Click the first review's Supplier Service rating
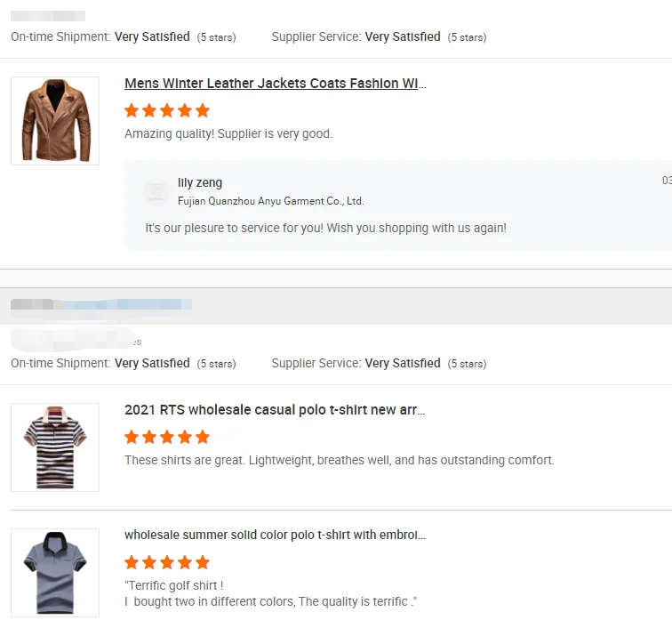The width and height of the screenshot is (672, 620). [x=379, y=36]
